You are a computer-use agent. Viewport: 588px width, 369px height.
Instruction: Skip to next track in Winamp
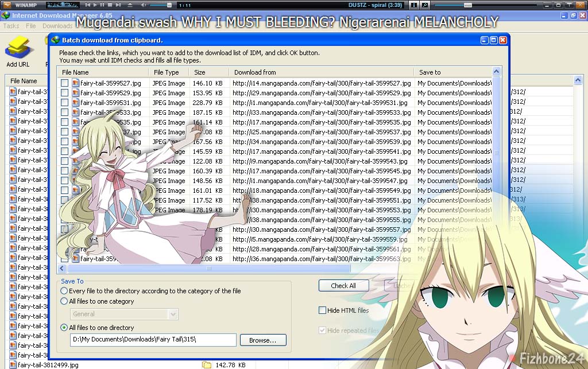coord(118,5)
